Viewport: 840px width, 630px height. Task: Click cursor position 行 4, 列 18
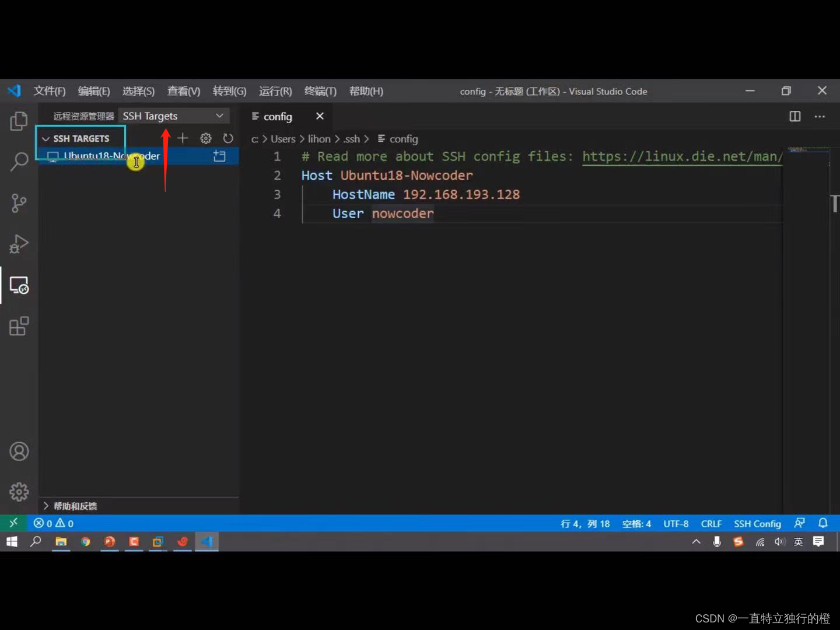(585, 523)
